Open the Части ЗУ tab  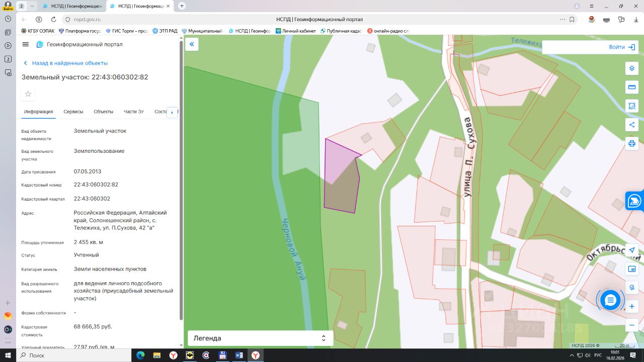[x=134, y=112]
